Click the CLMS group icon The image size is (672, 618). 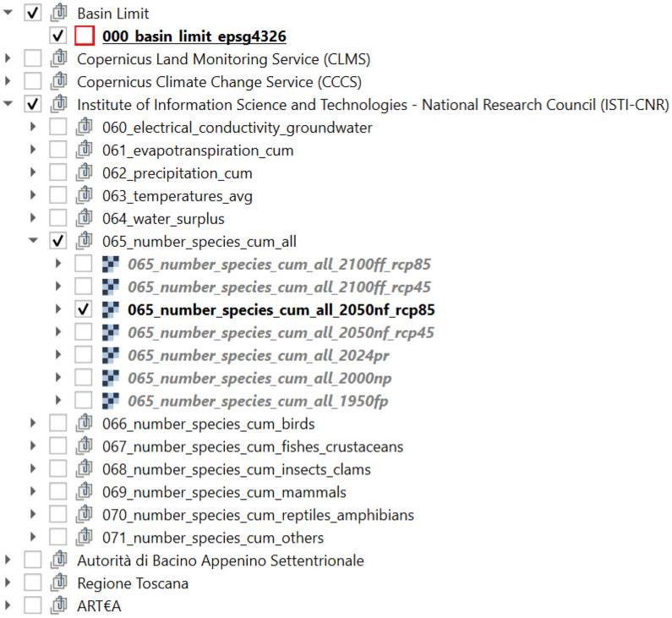click(x=58, y=58)
